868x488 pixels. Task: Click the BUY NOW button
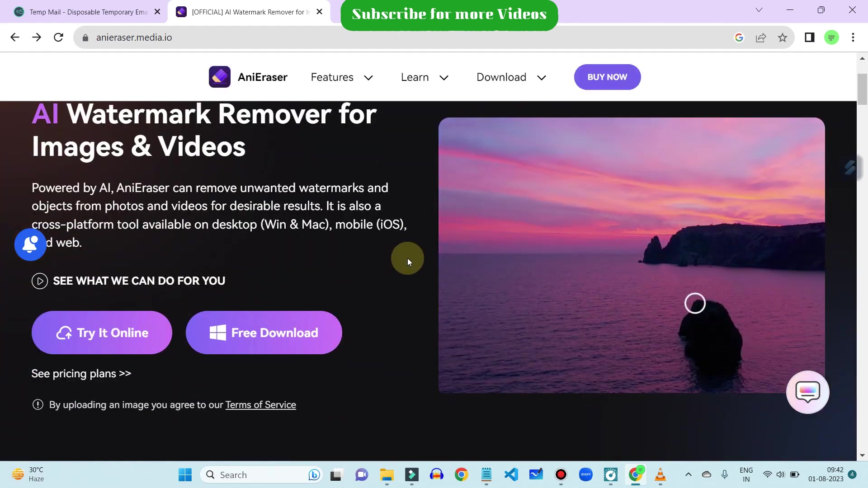607,77
